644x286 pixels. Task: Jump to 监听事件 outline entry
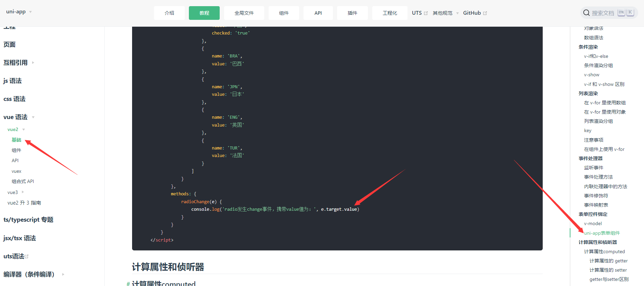point(594,168)
